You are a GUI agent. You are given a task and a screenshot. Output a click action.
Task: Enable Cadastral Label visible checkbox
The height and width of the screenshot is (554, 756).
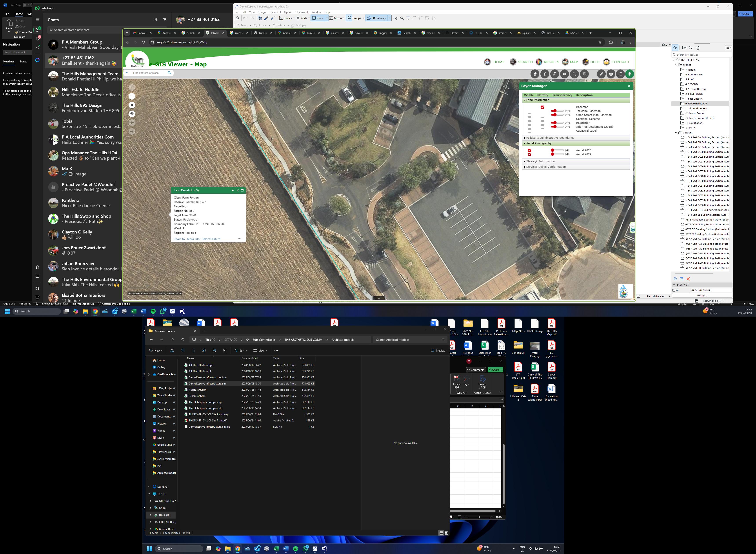pos(529,131)
